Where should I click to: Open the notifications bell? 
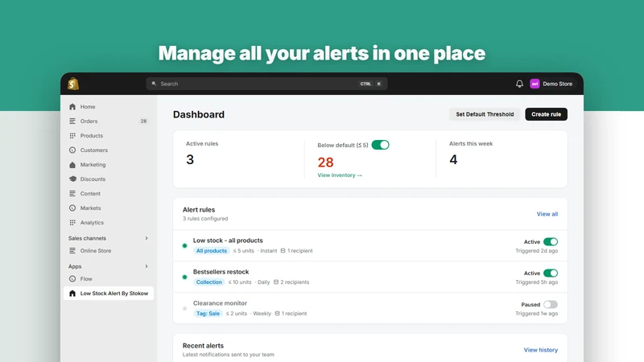click(x=519, y=84)
